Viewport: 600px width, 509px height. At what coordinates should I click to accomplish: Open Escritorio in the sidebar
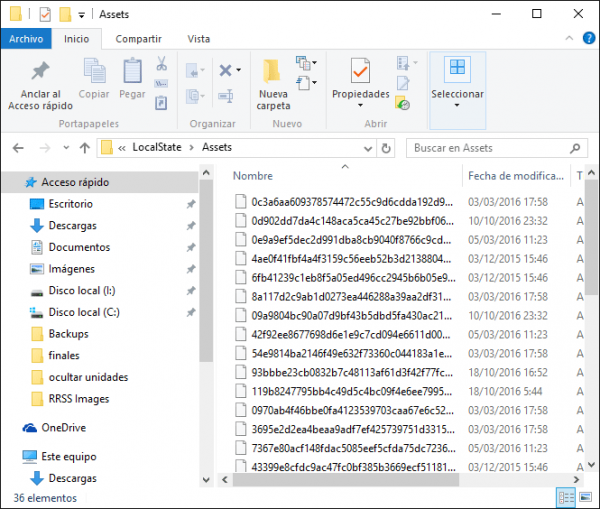pyautogui.click(x=70, y=204)
